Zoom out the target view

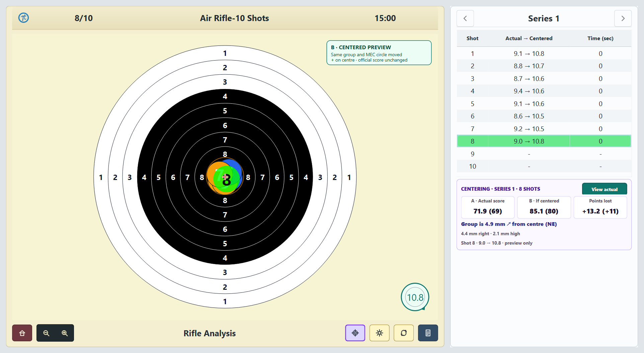pyautogui.click(x=46, y=333)
